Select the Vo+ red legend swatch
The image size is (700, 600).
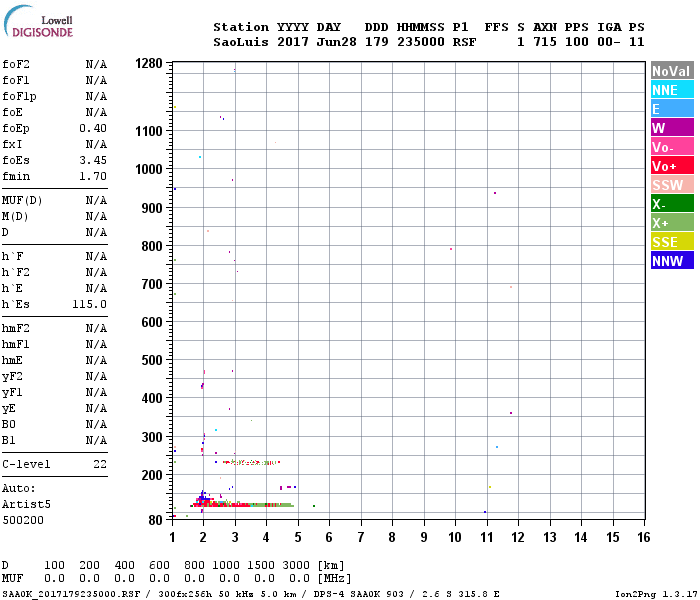[672, 166]
